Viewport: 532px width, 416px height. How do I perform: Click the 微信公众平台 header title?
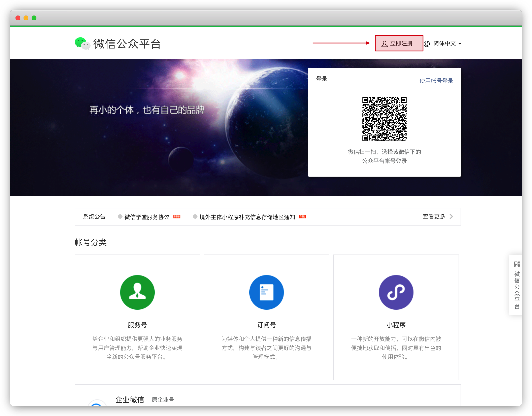127,44
